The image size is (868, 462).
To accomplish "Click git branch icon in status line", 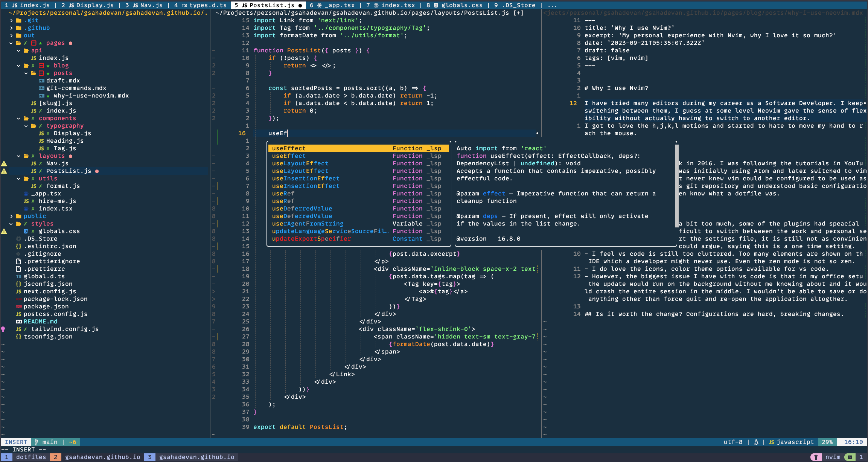I will 37,442.
